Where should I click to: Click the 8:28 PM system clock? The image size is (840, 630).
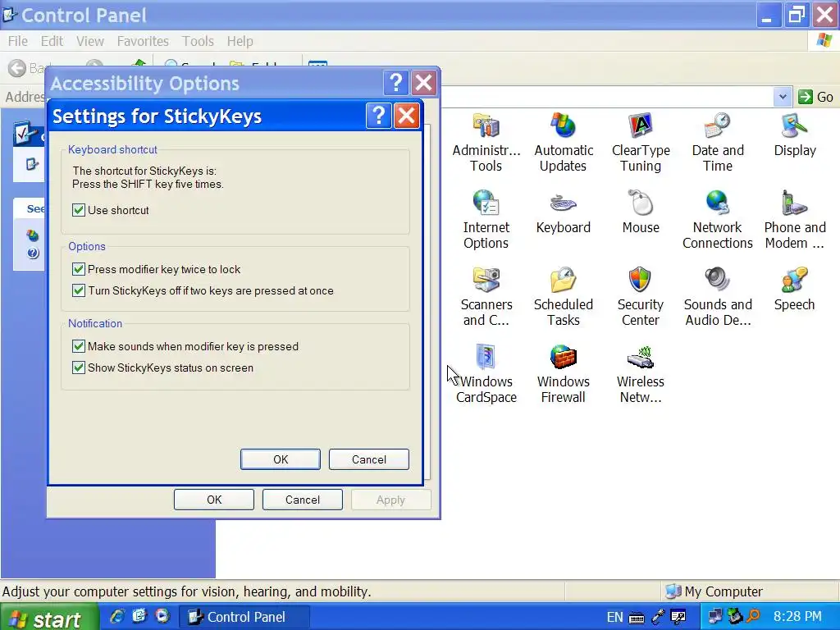click(797, 617)
